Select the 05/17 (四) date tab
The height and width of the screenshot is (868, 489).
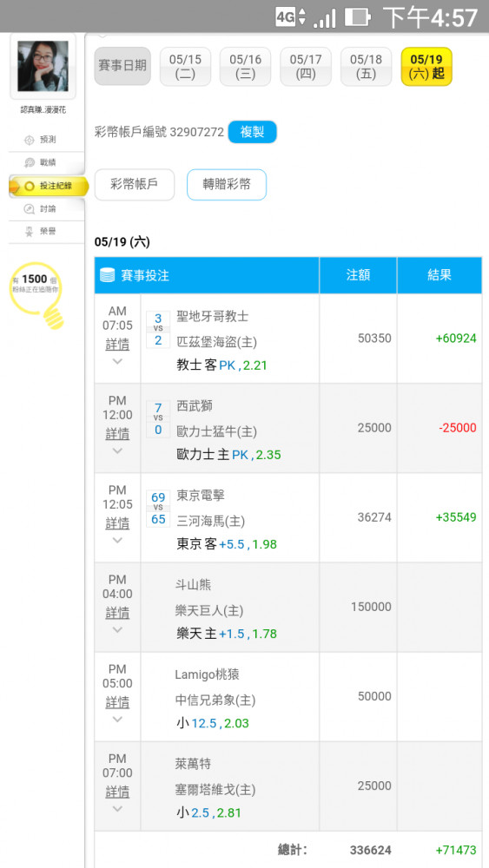tap(306, 67)
